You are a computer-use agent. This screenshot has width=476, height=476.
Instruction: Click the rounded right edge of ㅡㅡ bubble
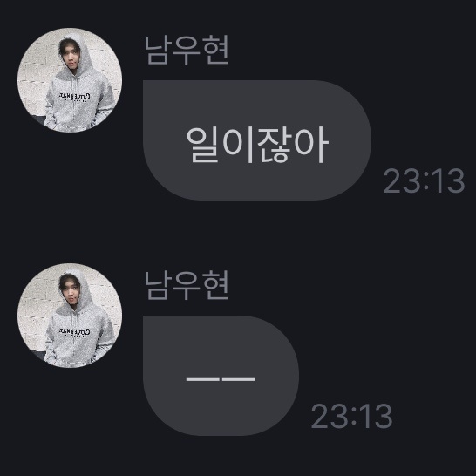click(x=291, y=376)
